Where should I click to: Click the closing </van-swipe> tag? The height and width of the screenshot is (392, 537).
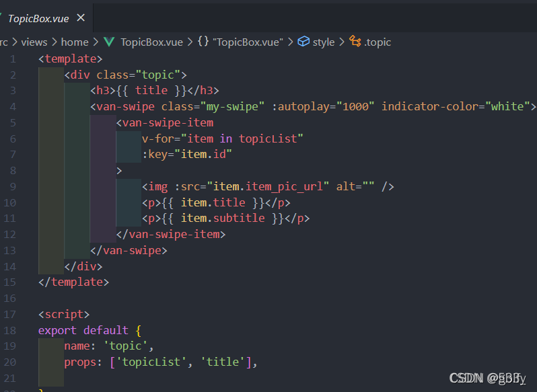(129, 250)
